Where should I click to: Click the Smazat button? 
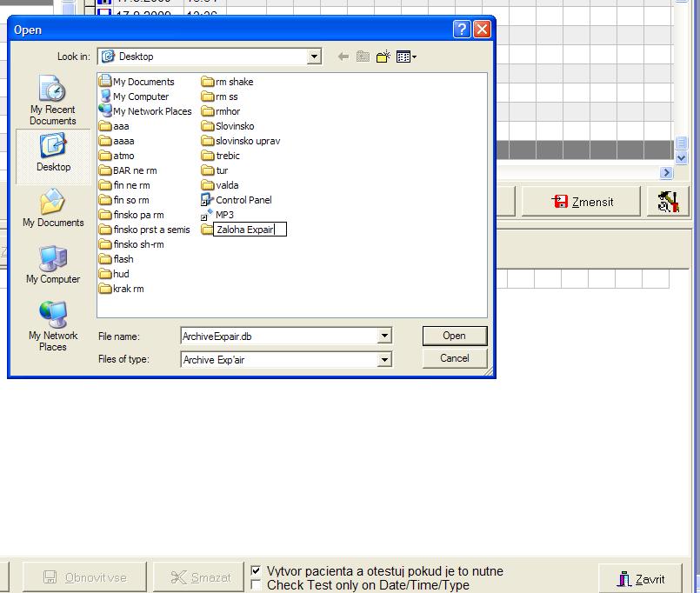(x=199, y=577)
